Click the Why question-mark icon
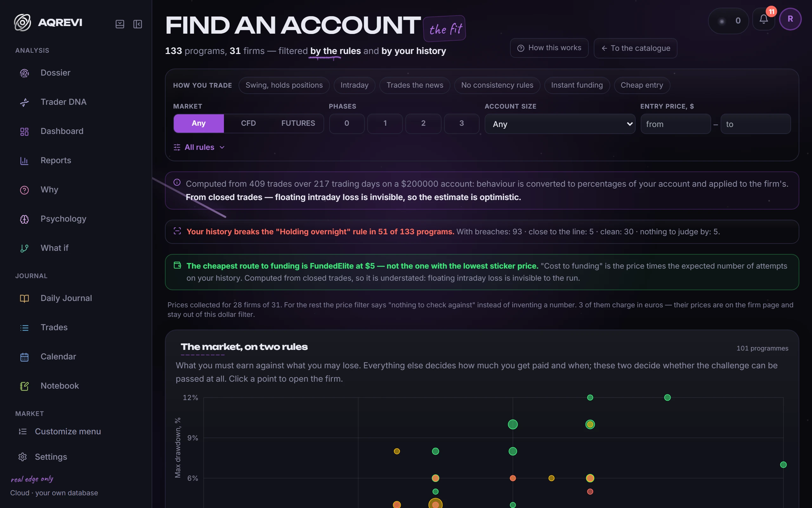Viewport: 812px width, 508px height. pos(24,190)
